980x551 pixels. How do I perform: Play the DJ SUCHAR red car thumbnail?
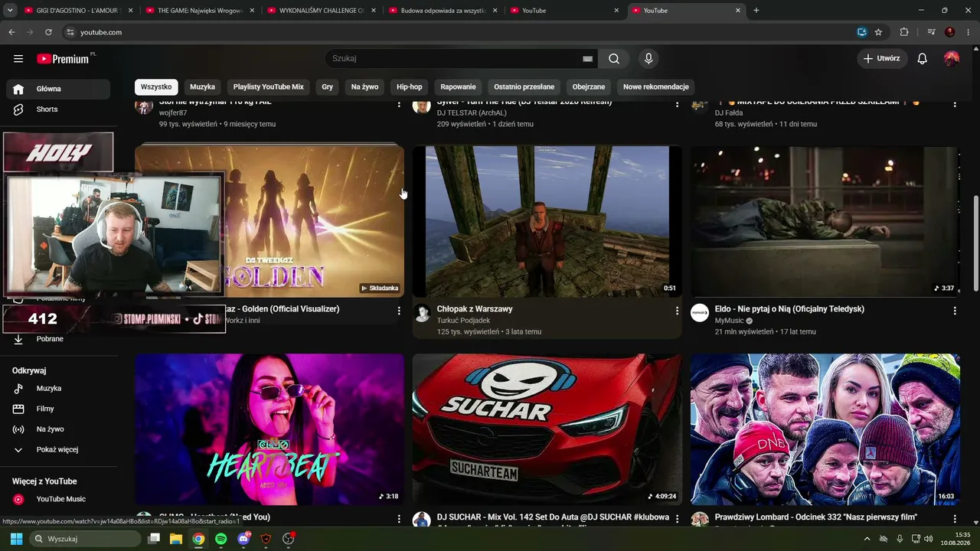pyautogui.click(x=547, y=429)
